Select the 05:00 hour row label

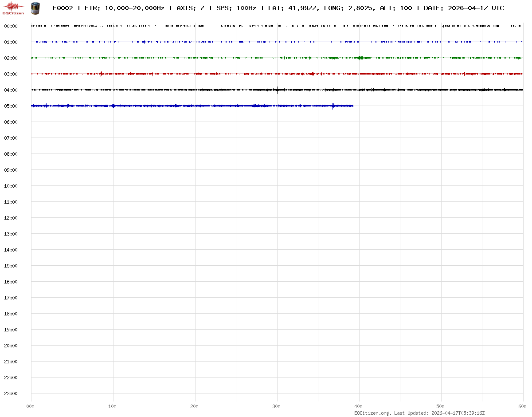coord(11,106)
